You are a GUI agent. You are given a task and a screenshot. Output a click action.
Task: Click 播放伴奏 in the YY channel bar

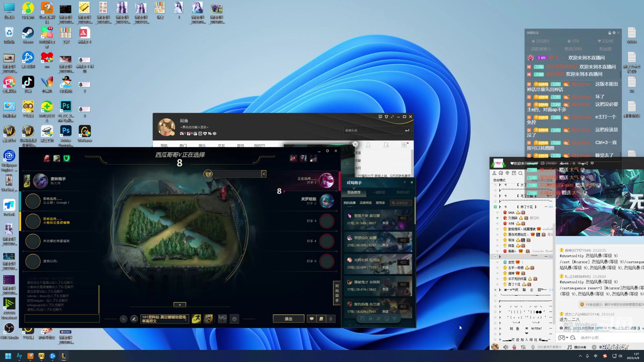(580, 347)
